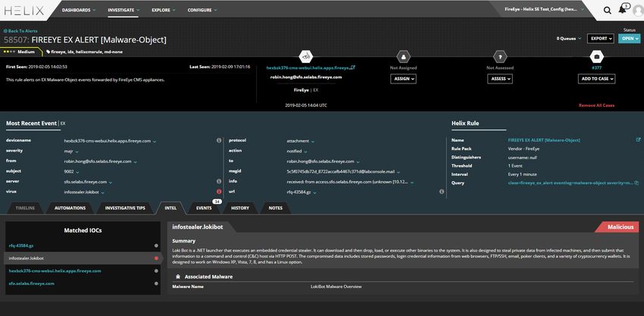Image resolution: width=644 pixels, height=316 pixels.
Task: Copy query icon next to Query value
Action: (636, 183)
